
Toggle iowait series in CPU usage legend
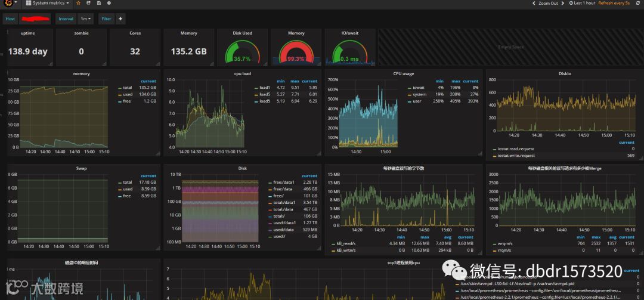pyautogui.click(x=419, y=88)
